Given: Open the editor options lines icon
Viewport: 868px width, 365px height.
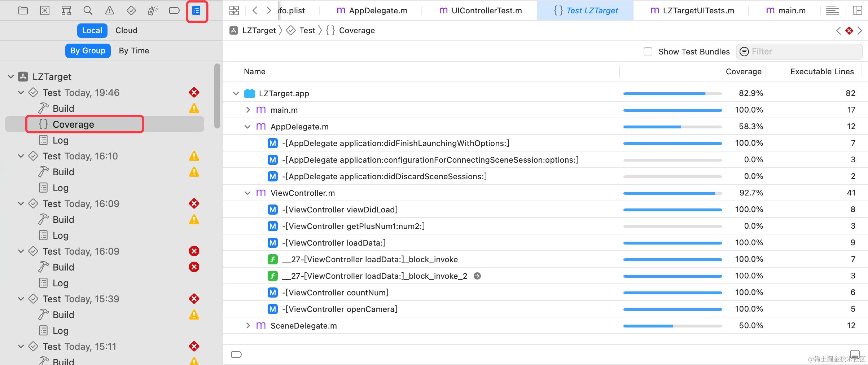Looking at the screenshot, I should pyautogui.click(x=833, y=10).
